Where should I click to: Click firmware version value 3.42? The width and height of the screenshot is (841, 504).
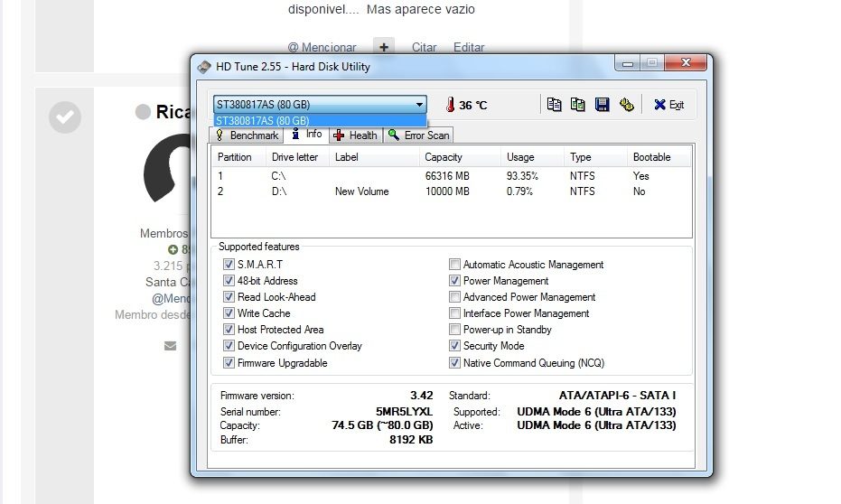(x=422, y=396)
